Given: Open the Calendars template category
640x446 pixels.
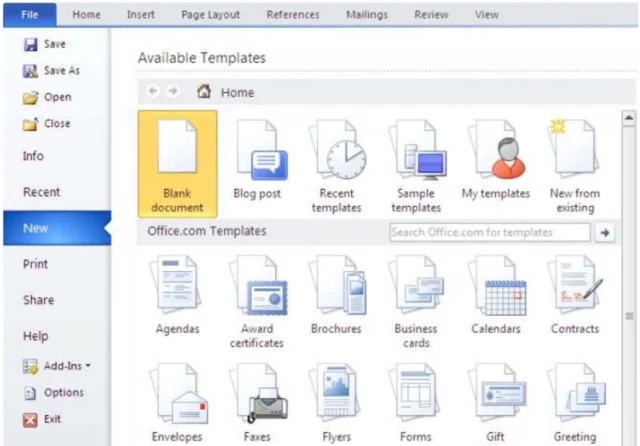Looking at the screenshot, I should coord(496,295).
